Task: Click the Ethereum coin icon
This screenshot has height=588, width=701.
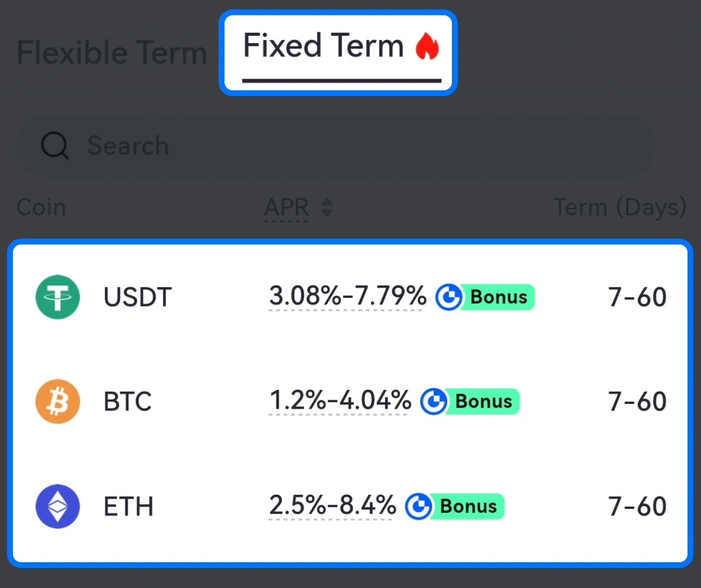Action: click(x=57, y=506)
